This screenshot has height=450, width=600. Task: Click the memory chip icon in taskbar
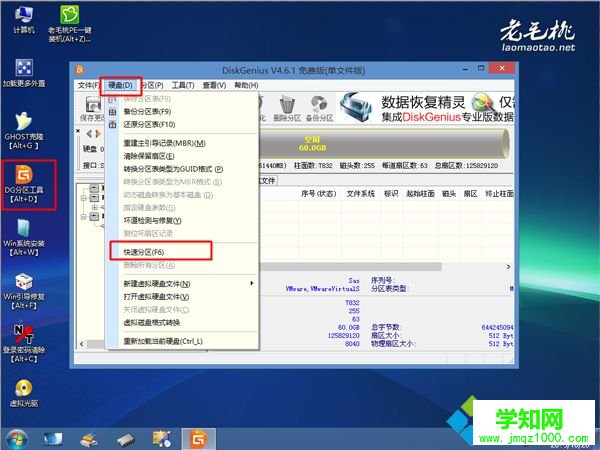126,440
